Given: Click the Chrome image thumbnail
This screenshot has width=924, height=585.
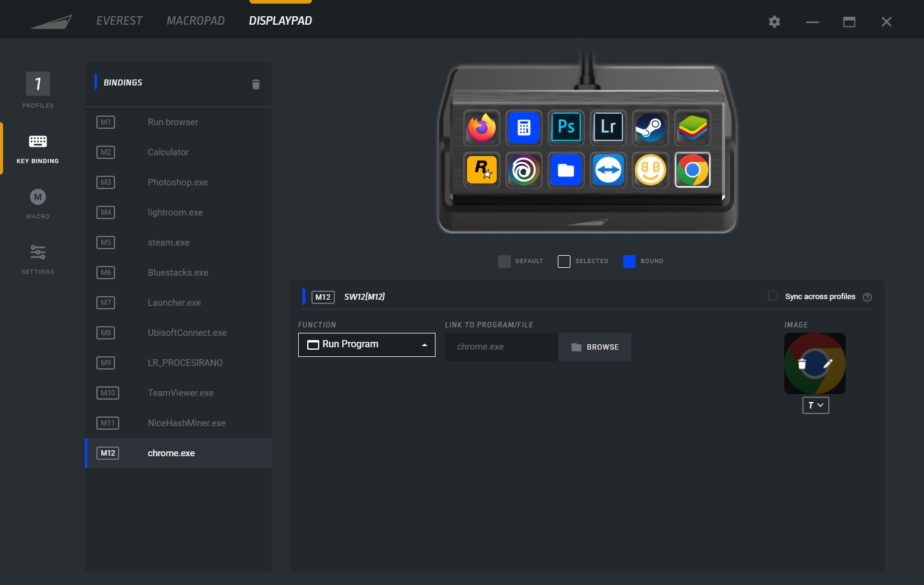Looking at the screenshot, I should (815, 364).
